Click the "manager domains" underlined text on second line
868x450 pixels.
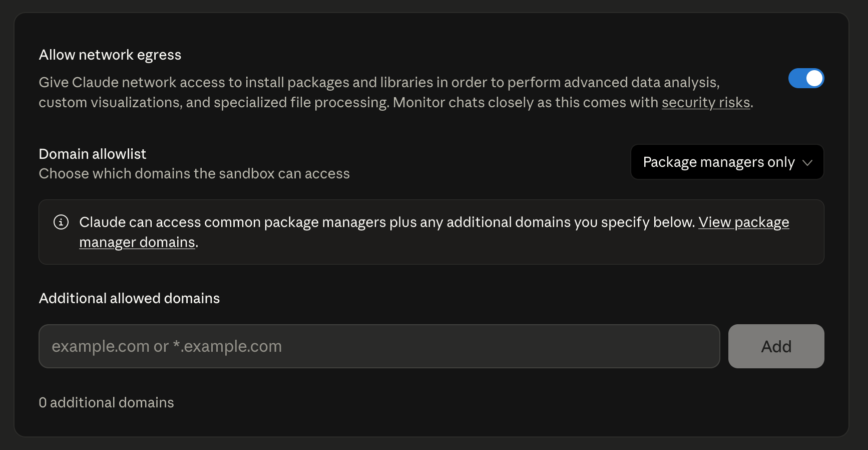point(137,242)
